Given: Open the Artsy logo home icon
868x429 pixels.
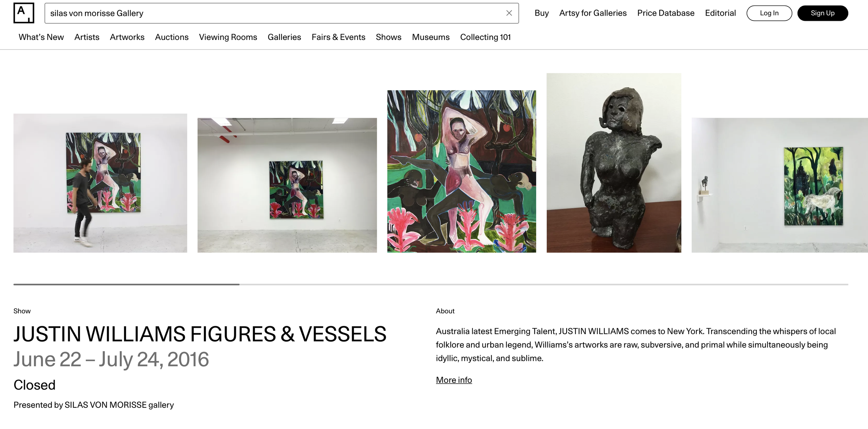Looking at the screenshot, I should [x=24, y=13].
